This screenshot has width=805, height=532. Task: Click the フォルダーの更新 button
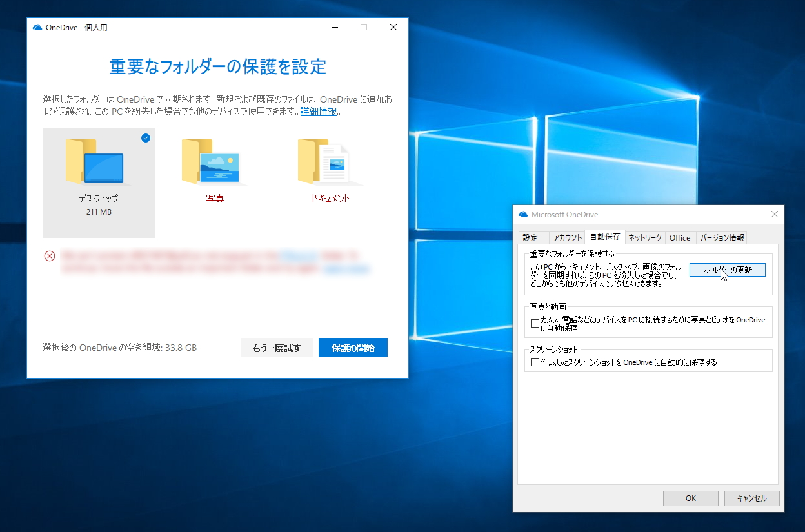click(x=727, y=269)
